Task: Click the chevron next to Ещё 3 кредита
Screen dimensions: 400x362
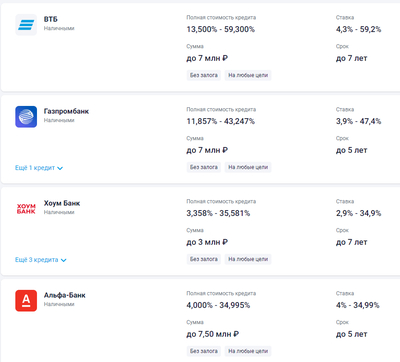Action: pyautogui.click(x=64, y=260)
